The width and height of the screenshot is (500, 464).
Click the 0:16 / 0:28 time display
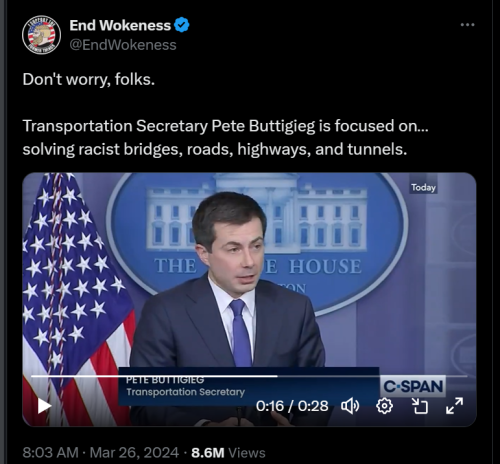[x=292, y=406]
